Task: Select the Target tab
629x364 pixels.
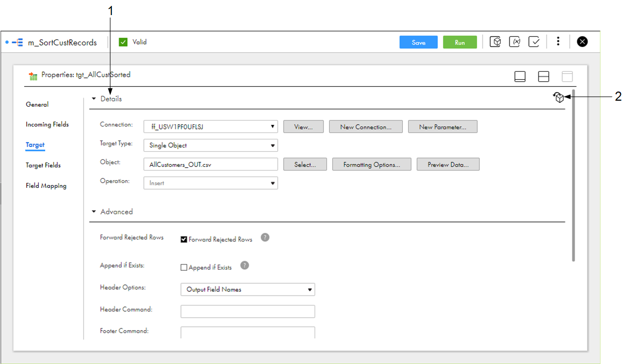Action: (x=36, y=145)
